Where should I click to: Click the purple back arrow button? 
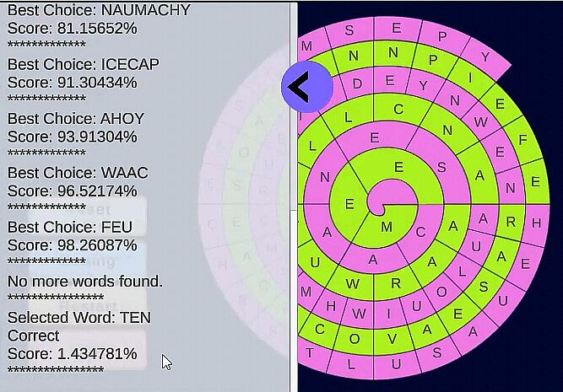[307, 87]
